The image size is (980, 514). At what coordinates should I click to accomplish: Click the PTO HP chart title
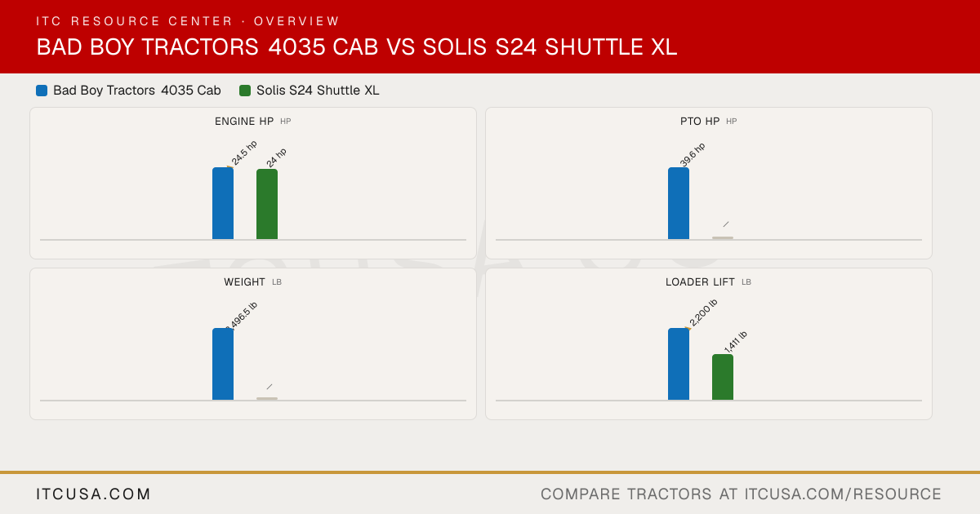pyautogui.click(x=700, y=122)
